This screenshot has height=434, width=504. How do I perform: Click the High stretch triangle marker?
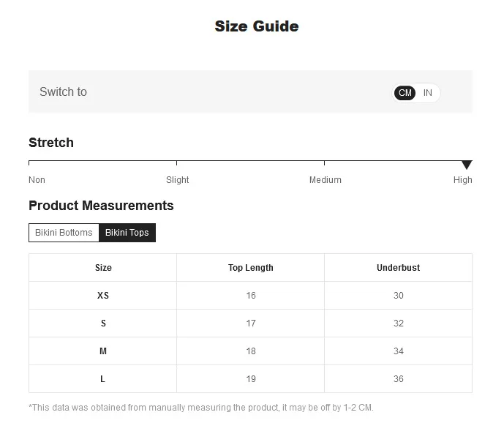pyautogui.click(x=467, y=165)
